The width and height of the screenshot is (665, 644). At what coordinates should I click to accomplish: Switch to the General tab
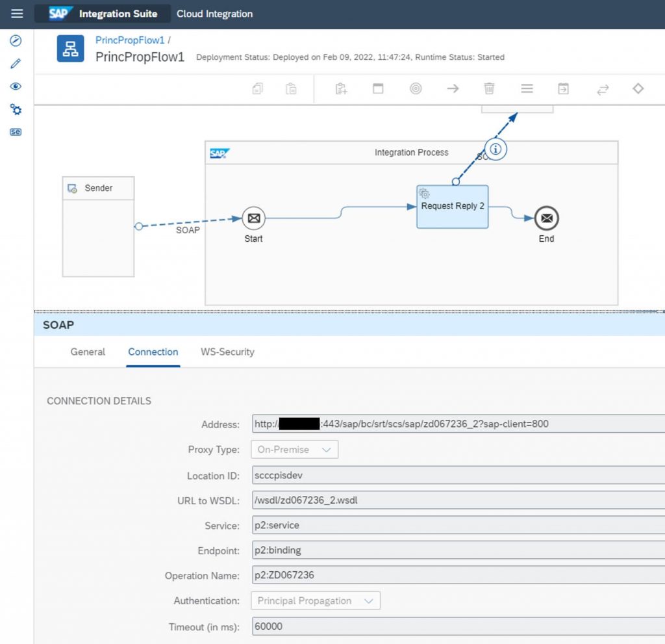88,352
